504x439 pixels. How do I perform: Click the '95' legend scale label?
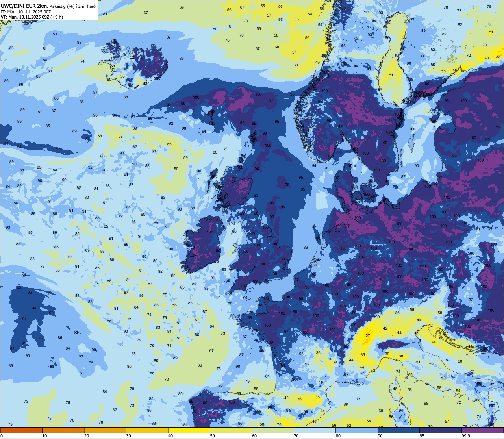click(422, 436)
